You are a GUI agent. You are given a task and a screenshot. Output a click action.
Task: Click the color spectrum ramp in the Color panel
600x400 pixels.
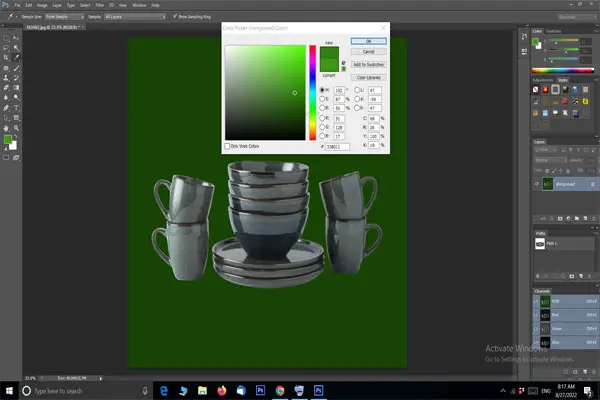(562, 70)
